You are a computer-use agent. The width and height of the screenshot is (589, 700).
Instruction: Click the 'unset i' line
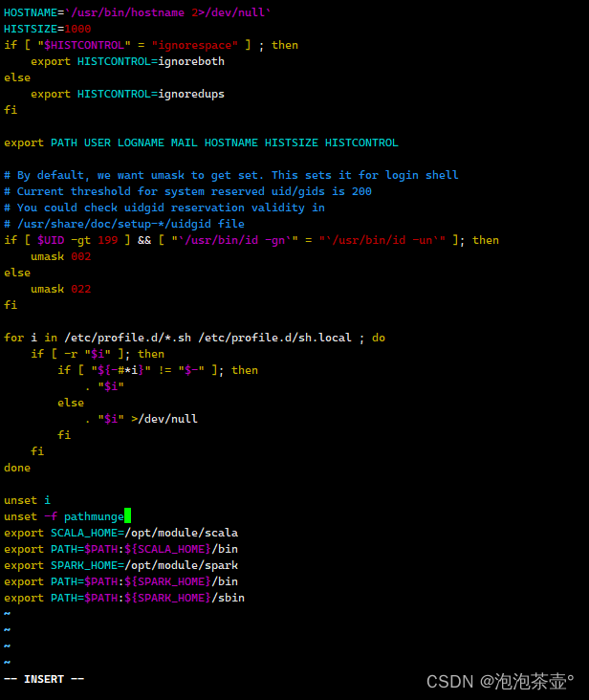click(x=27, y=500)
